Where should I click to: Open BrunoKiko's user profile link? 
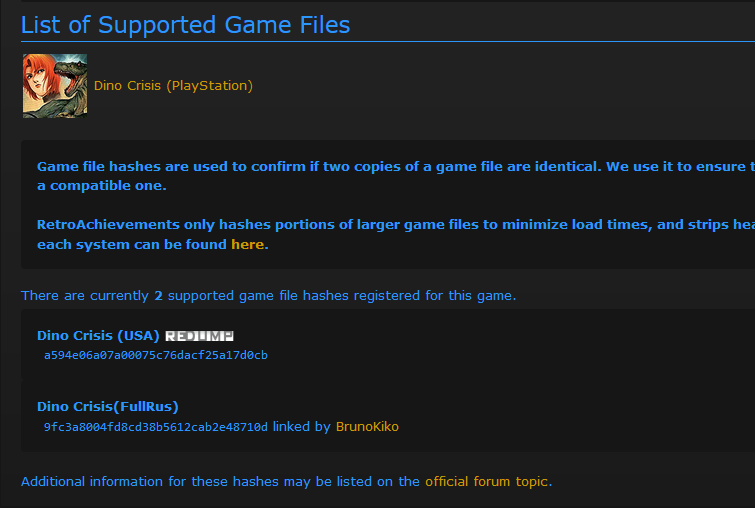[367, 427]
